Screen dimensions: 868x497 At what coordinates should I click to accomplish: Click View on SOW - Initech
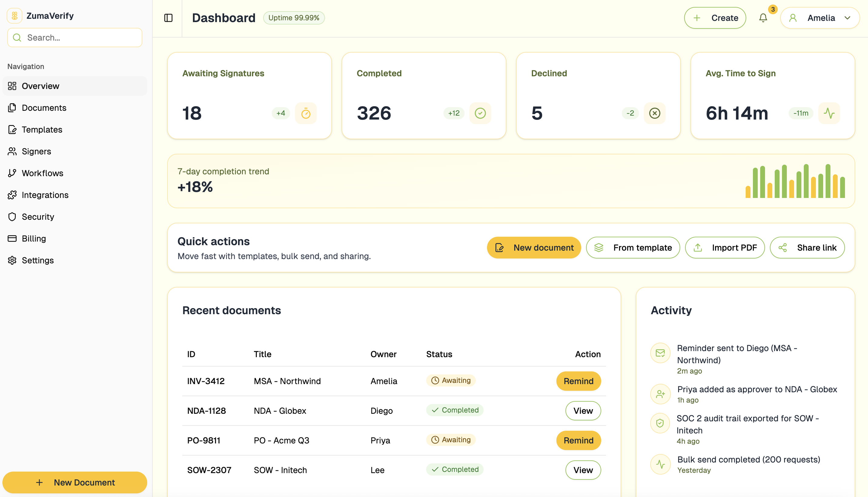(x=583, y=470)
